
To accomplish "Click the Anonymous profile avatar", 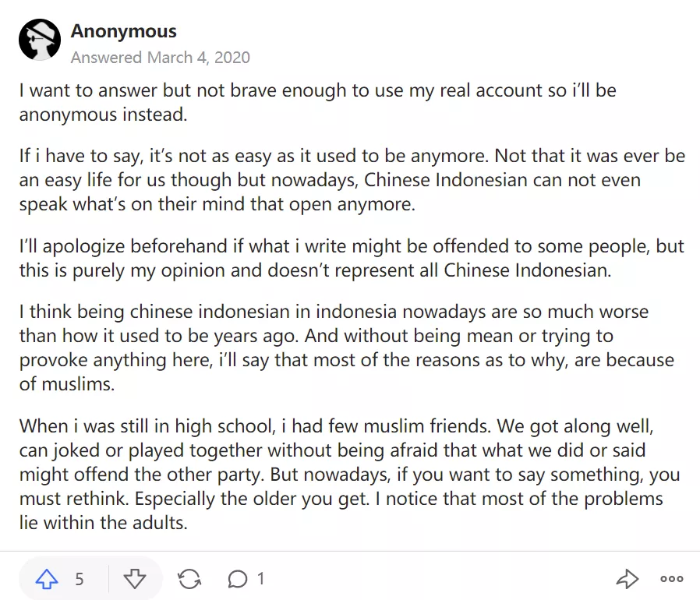I will click(40, 41).
